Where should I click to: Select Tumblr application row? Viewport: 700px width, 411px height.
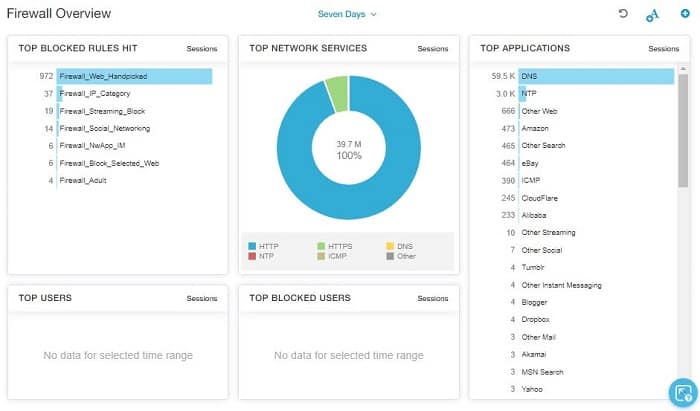point(533,267)
